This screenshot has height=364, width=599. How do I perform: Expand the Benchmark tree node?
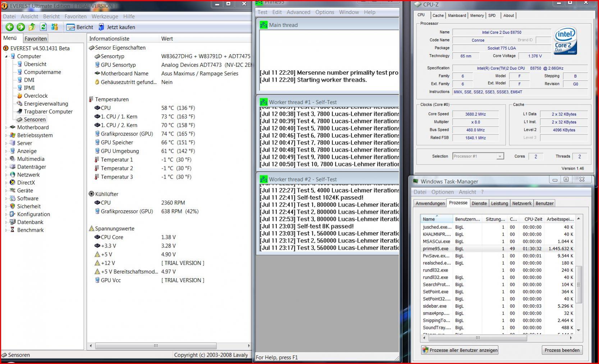[6, 230]
